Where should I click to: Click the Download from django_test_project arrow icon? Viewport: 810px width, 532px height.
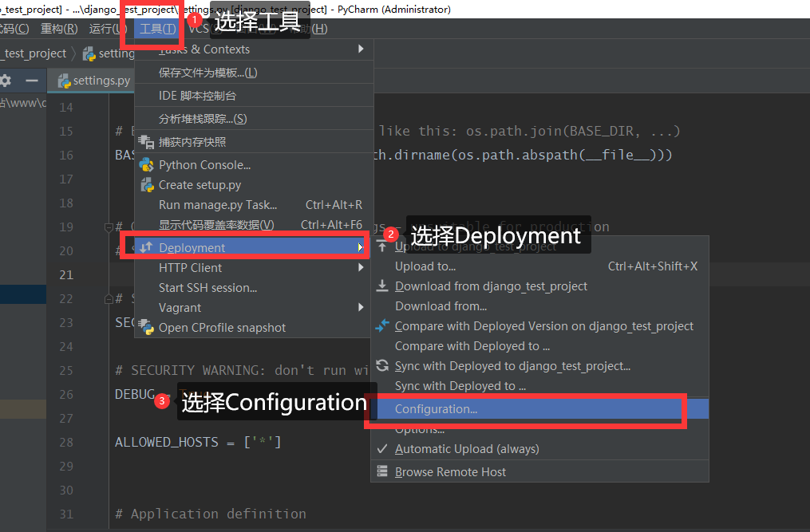click(382, 286)
